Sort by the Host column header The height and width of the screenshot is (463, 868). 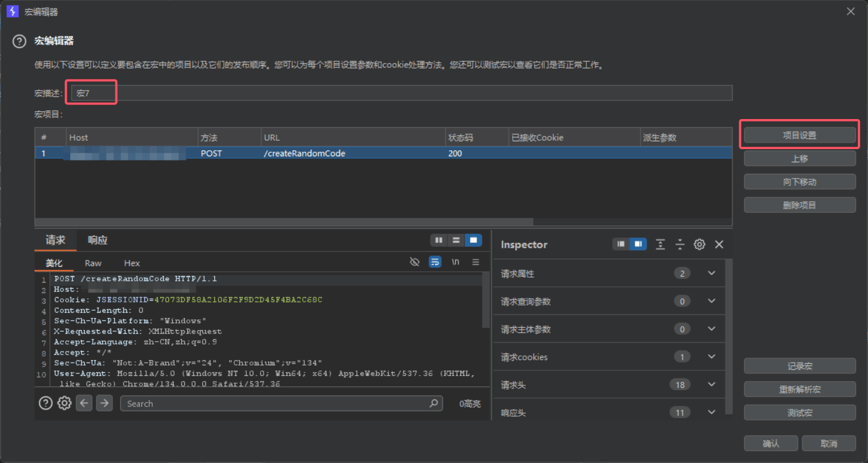pos(132,137)
